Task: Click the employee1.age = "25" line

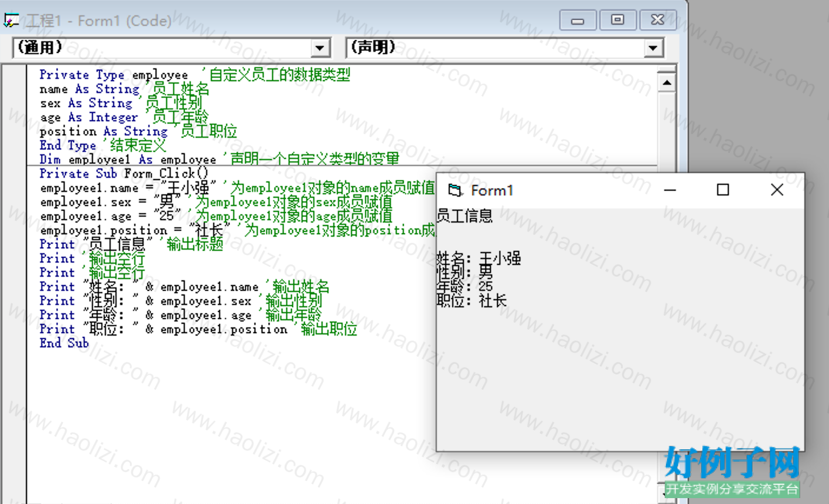Action: (215, 216)
